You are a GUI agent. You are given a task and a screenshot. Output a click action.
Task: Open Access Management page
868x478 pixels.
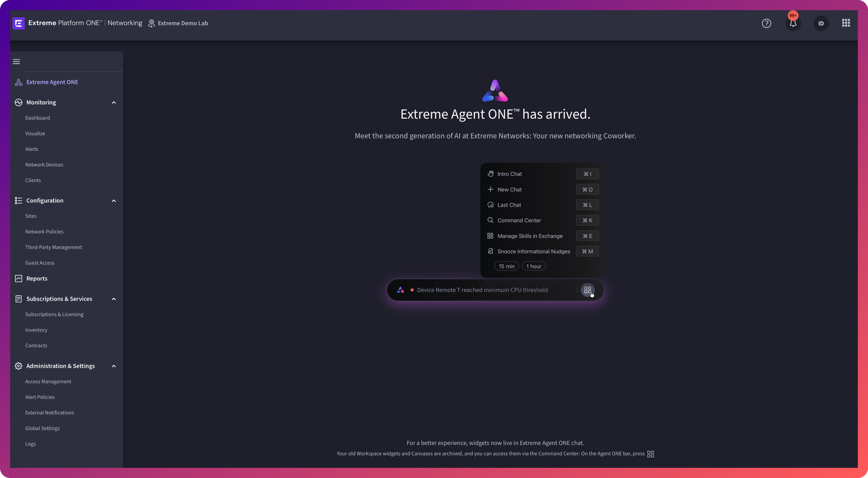[48, 381]
